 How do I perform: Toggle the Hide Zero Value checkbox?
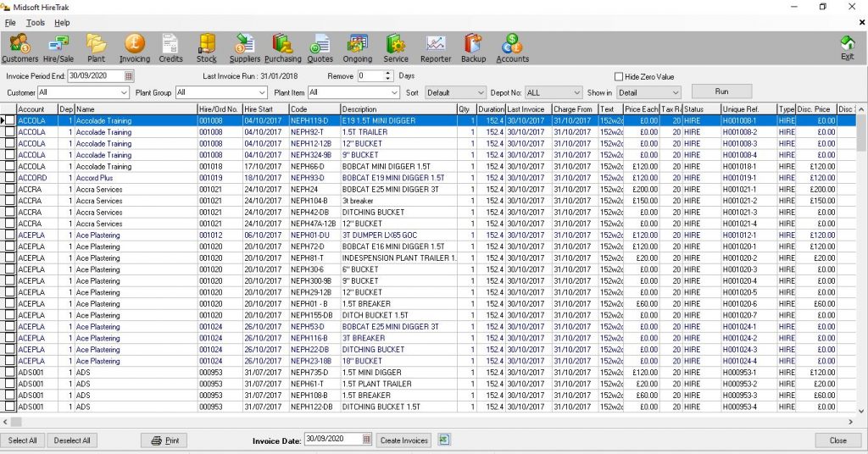coord(619,76)
